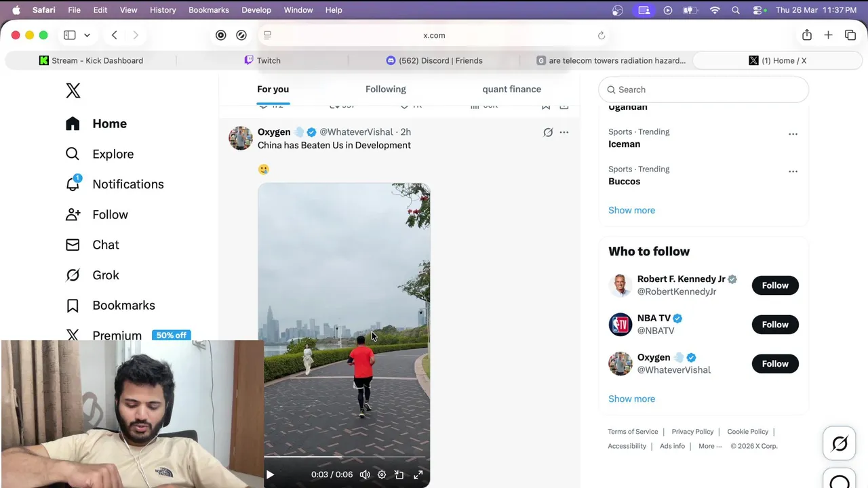Open the Bookmarks menu in menu bar
The width and height of the screenshot is (868, 488).
pos(208,10)
